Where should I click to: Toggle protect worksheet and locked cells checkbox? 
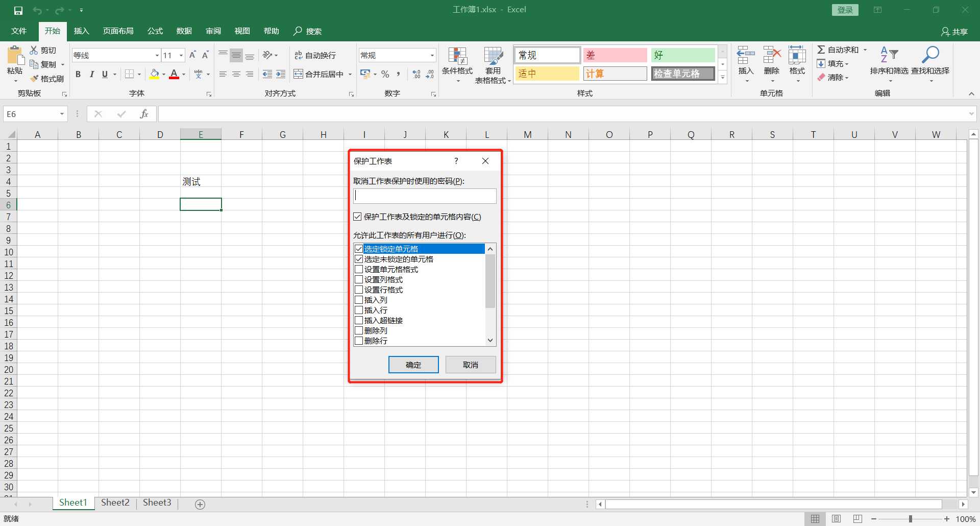pos(357,217)
